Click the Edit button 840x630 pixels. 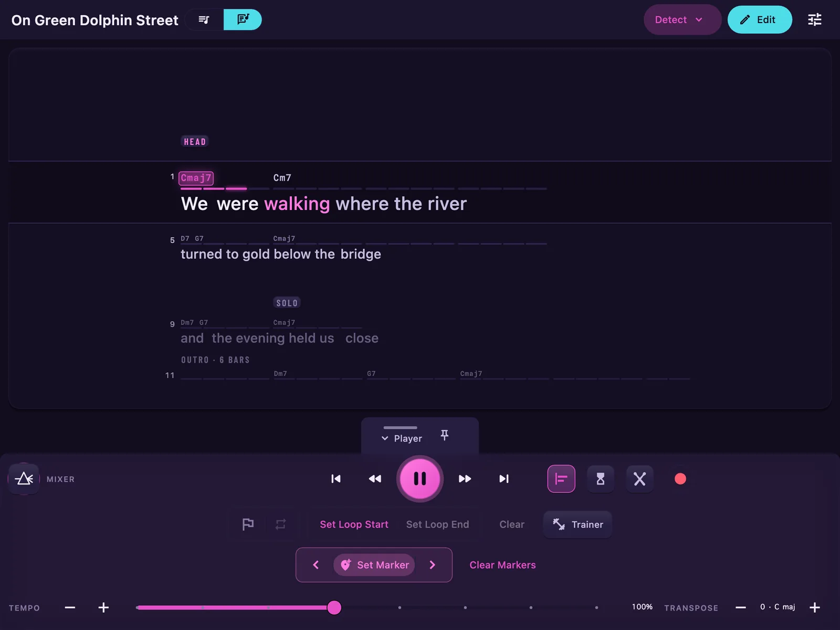click(759, 19)
